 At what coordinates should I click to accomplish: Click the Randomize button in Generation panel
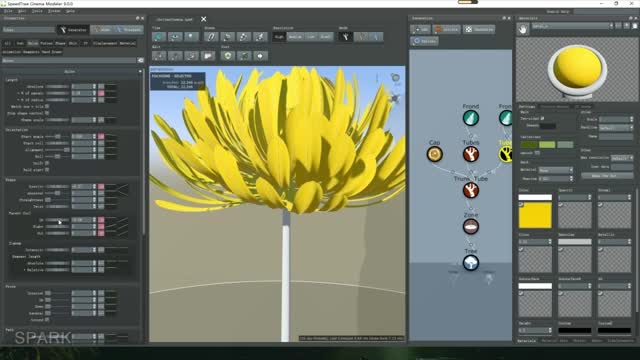click(x=479, y=29)
